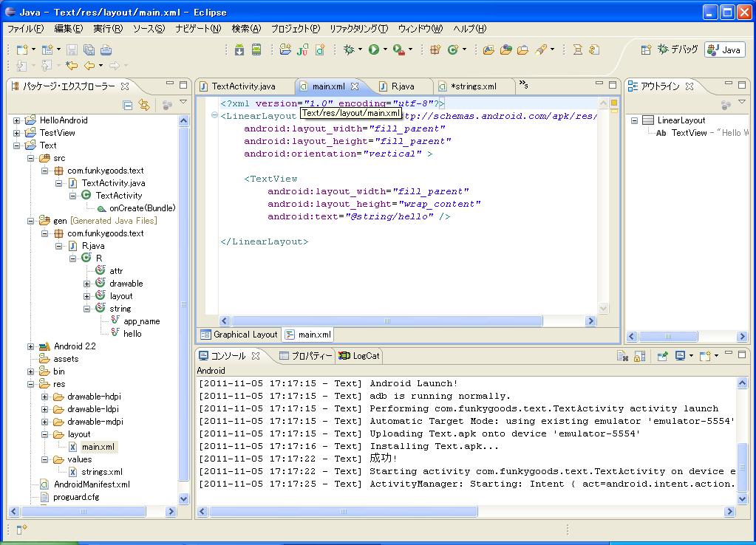
Task: Click the Clear Console icon
Action: 622,356
